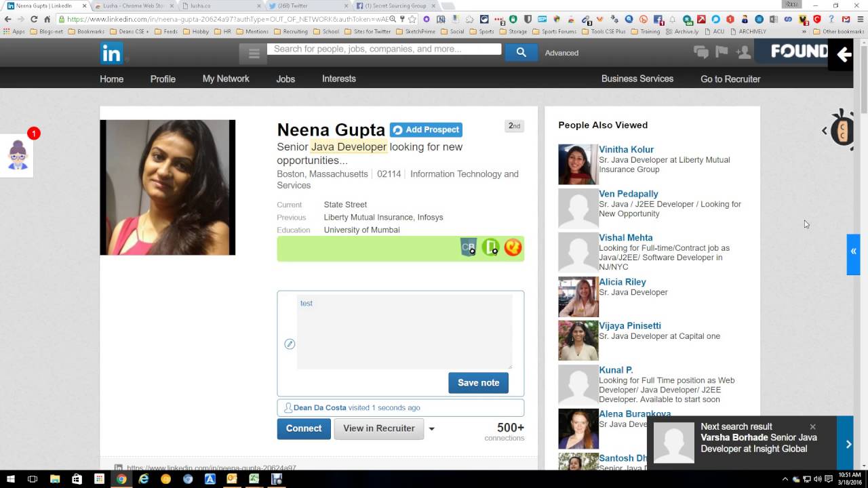Focus the LinkedIn search input field
Image resolution: width=868 pixels, height=488 pixels.
tap(384, 49)
